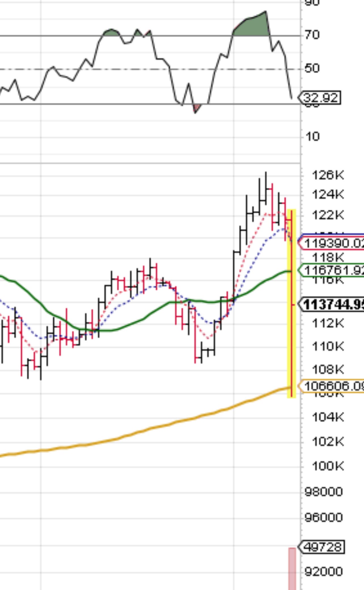Click the 96000 price axis label
Screen dimensions: 364x590
(323, 518)
